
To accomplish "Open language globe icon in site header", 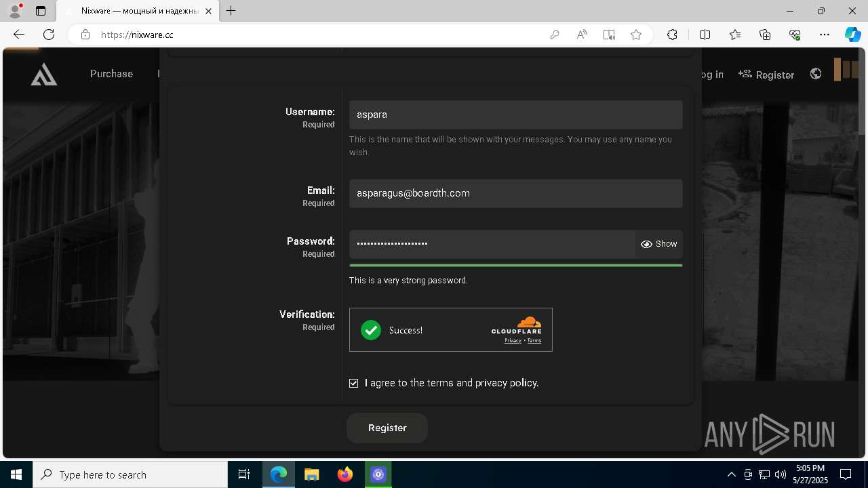I will tap(816, 74).
